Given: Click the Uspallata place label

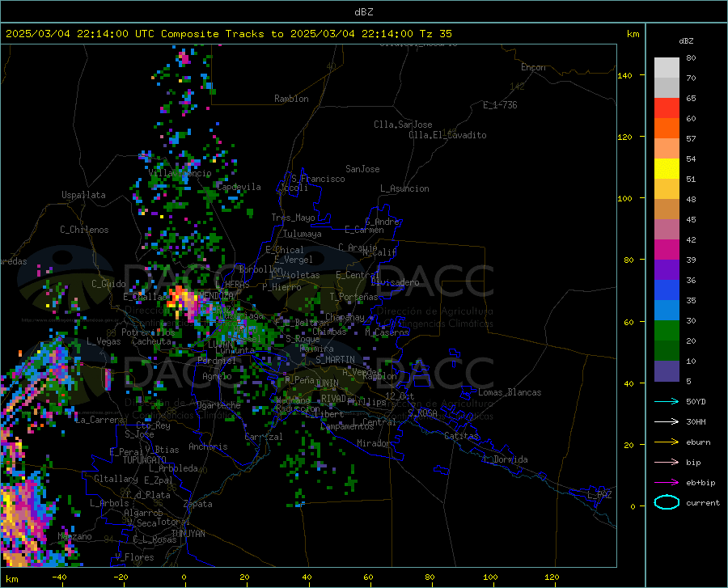Looking at the screenshot, I should tap(83, 195).
